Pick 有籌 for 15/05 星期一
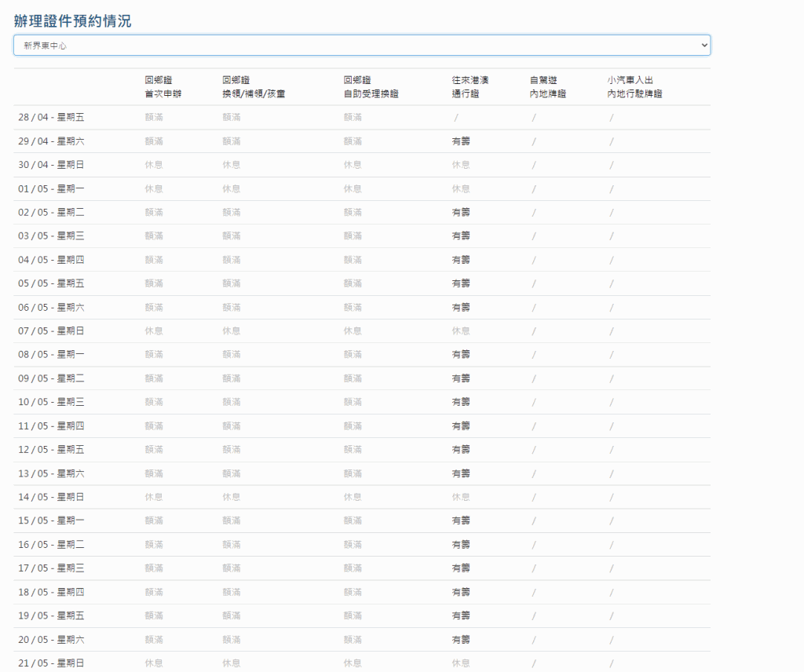Viewport: 804px width, 672px height. click(x=461, y=520)
